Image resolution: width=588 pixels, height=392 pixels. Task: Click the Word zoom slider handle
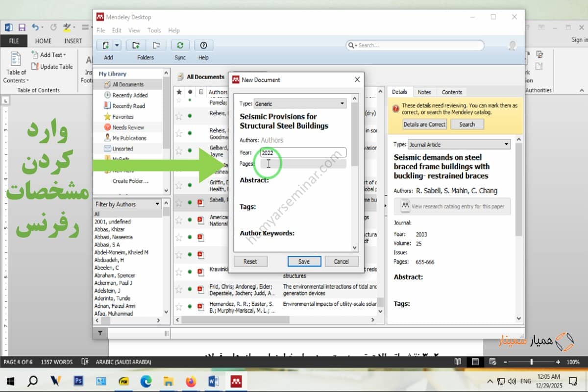pos(532,362)
